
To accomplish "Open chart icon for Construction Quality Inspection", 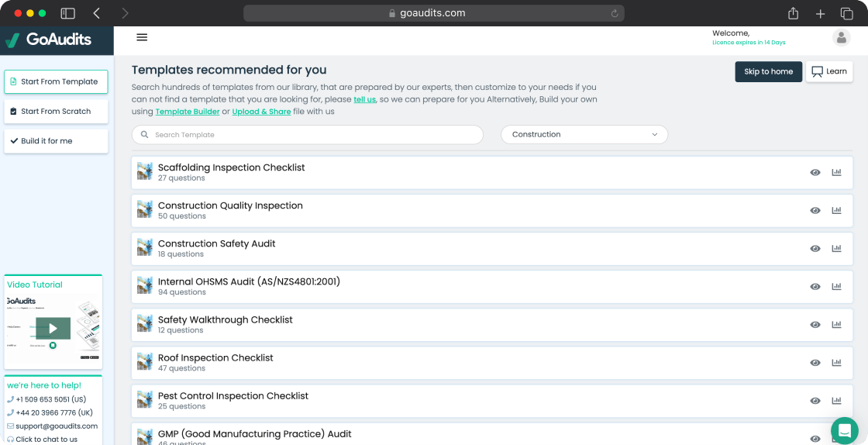I will [x=836, y=210].
